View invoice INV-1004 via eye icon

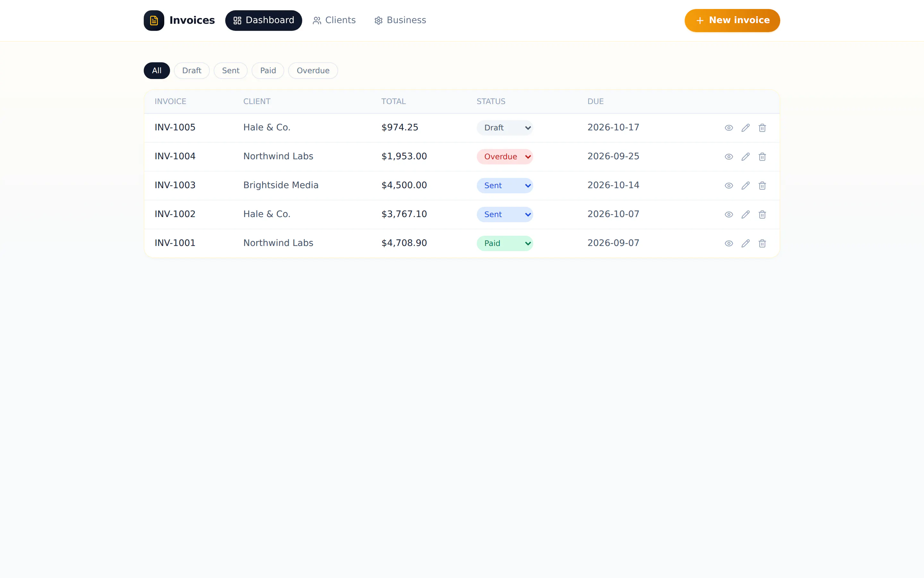point(729,157)
